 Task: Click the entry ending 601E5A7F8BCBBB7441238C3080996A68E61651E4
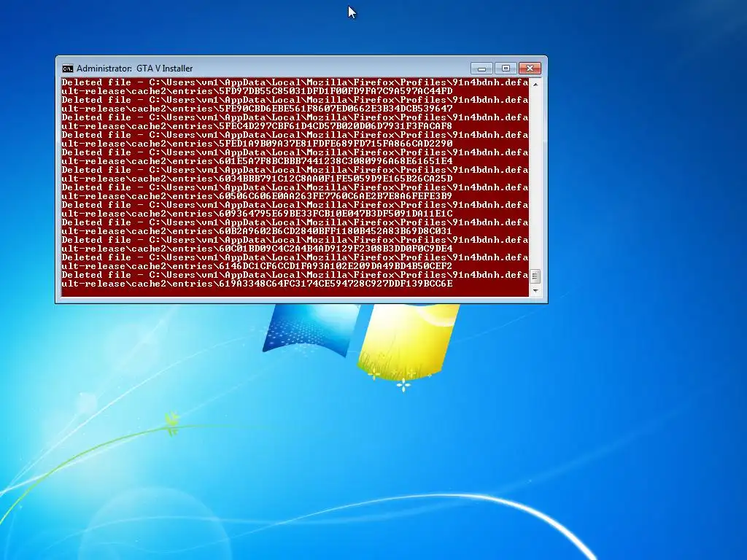click(295, 157)
